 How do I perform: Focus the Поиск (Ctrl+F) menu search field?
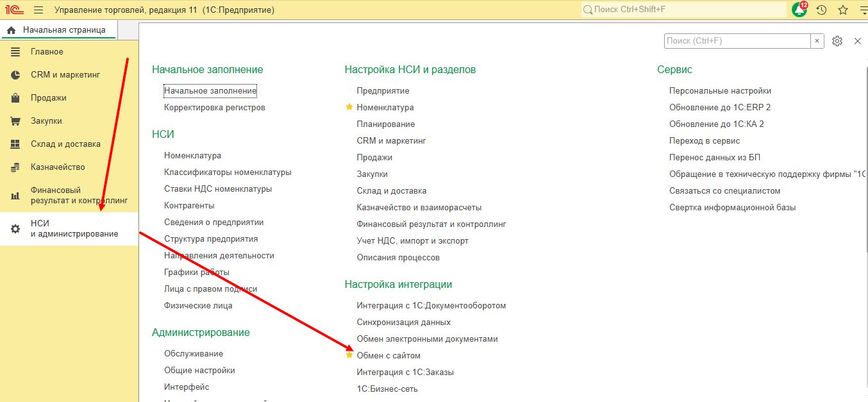click(x=737, y=41)
